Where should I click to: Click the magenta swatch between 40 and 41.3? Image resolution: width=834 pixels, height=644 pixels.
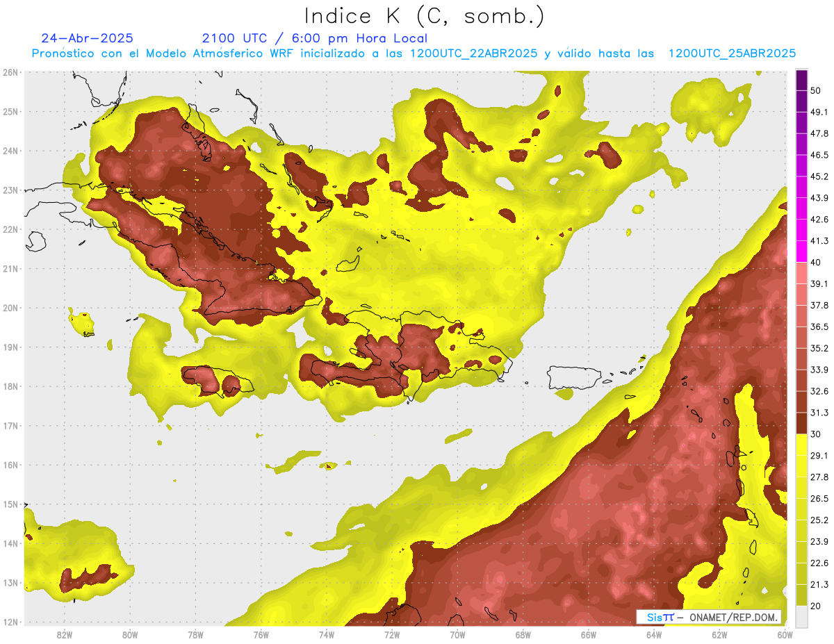pyautogui.click(x=801, y=251)
